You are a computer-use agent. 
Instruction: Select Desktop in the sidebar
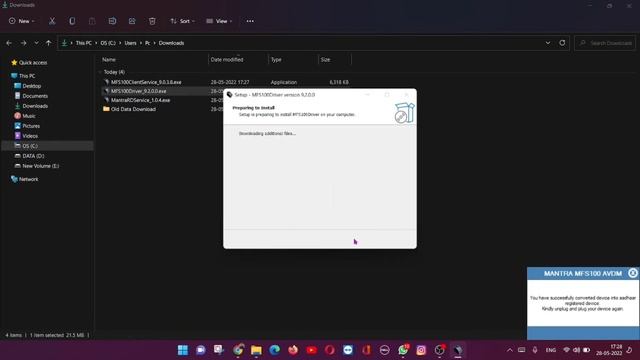pyautogui.click(x=31, y=86)
